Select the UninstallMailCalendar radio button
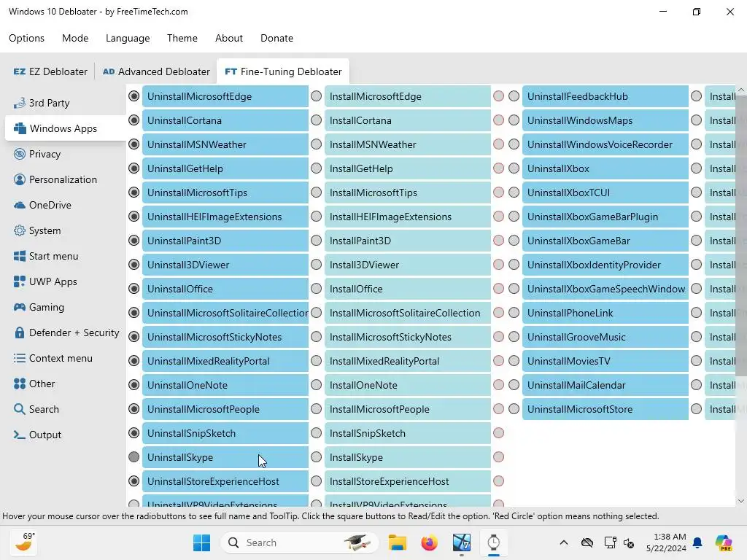 [x=514, y=385]
